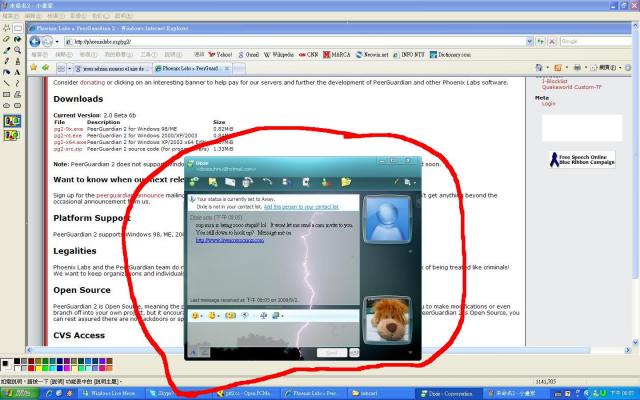
Task: Select the Curve tool in Paint
Action: tap(18, 83)
